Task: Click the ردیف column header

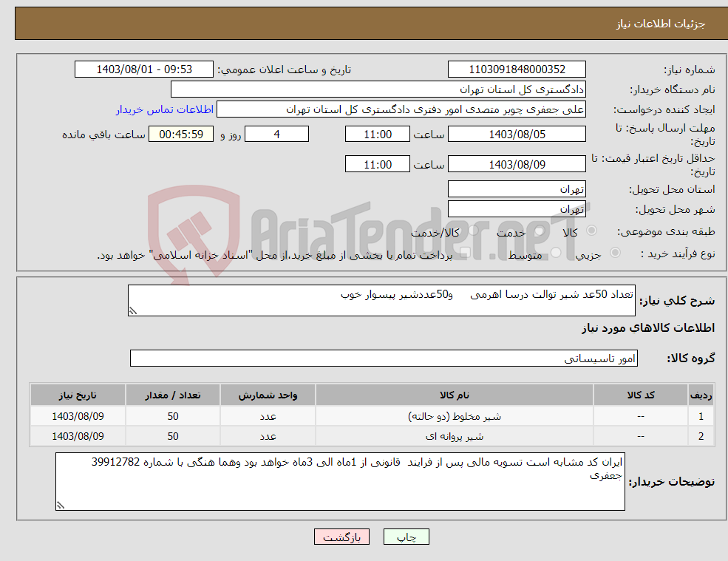Action: (x=701, y=395)
